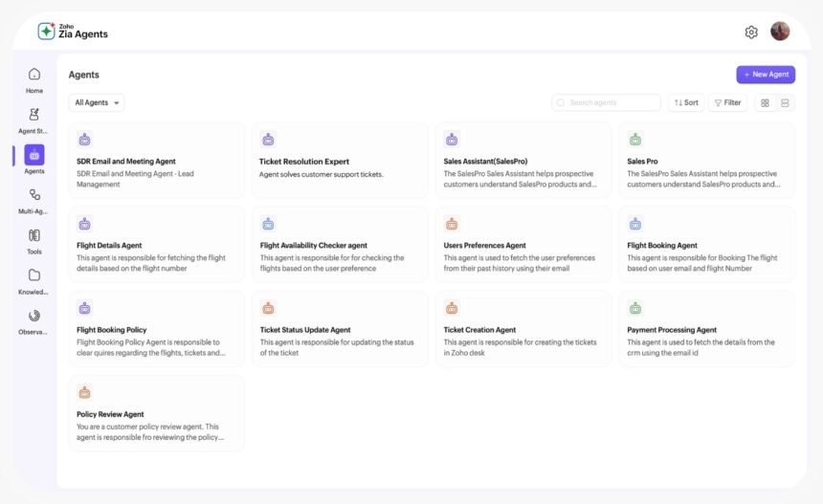Open the Payment Processing Agent card
Screen dimensions: 823x504
coord(707,329)
